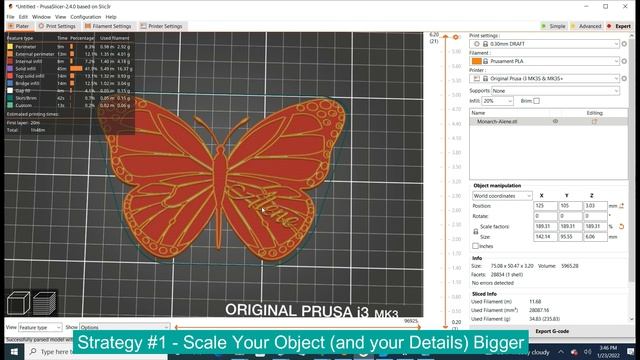Toggle Skirt/Brim feature in legend
Viewport: 640px width, 360px height.
tap(26, 98)
